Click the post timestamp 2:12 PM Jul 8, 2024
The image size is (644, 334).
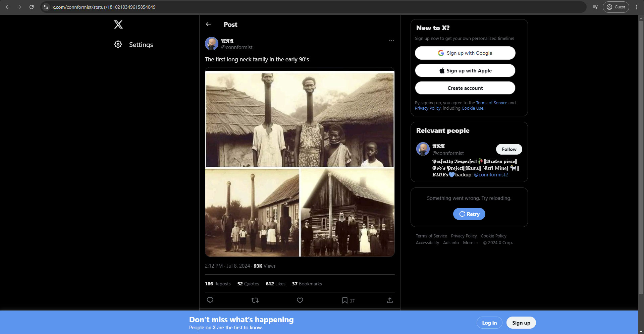227,266
